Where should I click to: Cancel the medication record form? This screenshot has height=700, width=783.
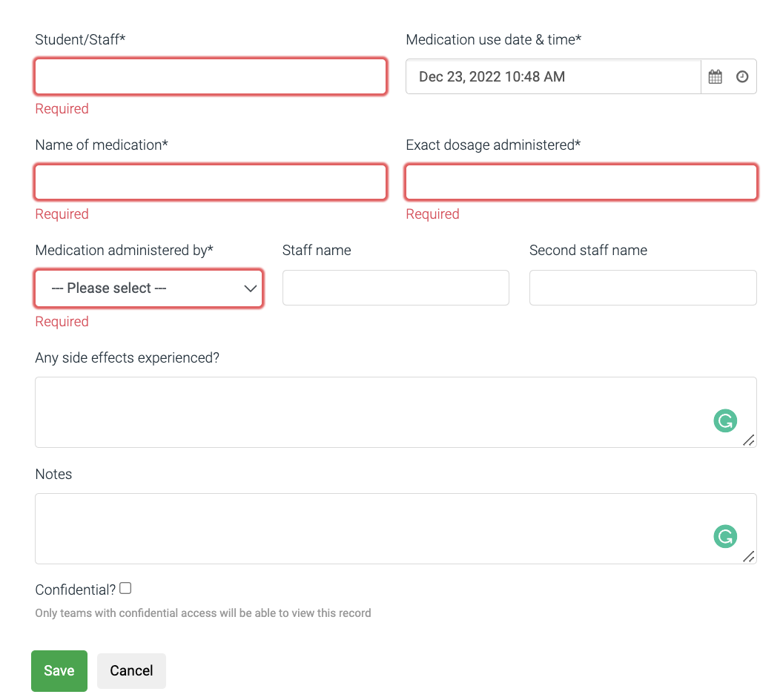click(131, 670)
